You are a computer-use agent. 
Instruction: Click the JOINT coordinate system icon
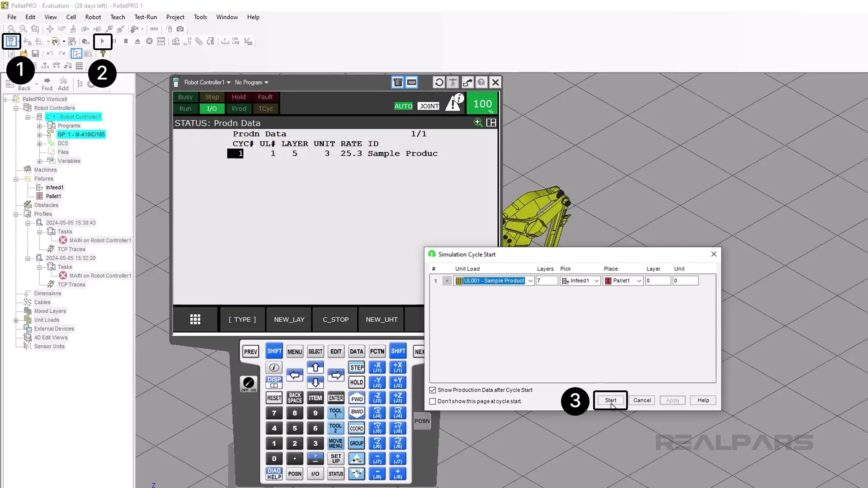(x=430, y=106)
